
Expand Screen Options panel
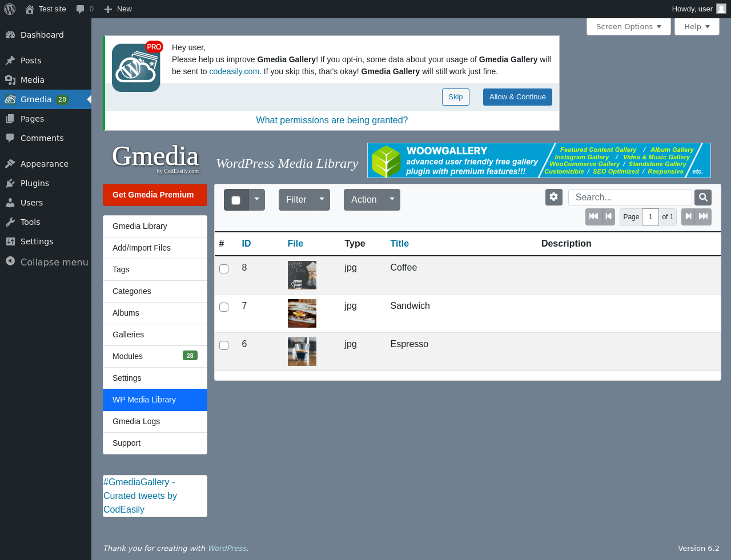629,27
